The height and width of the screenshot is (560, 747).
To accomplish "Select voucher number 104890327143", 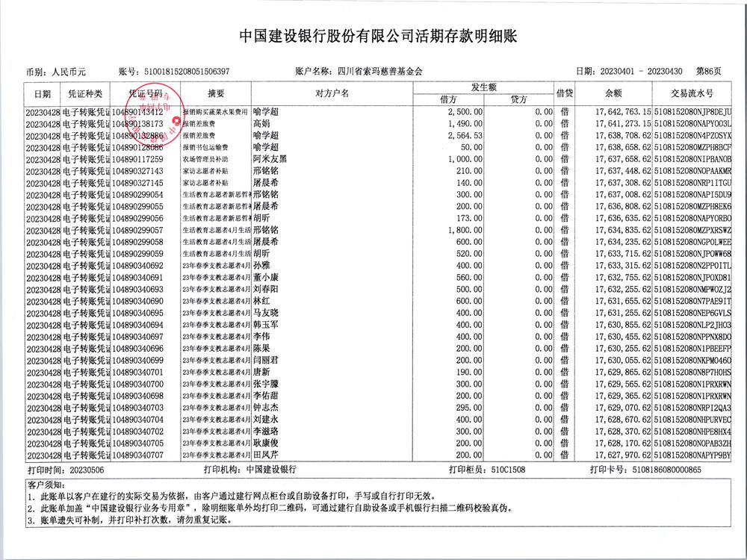I will point(137,171).
